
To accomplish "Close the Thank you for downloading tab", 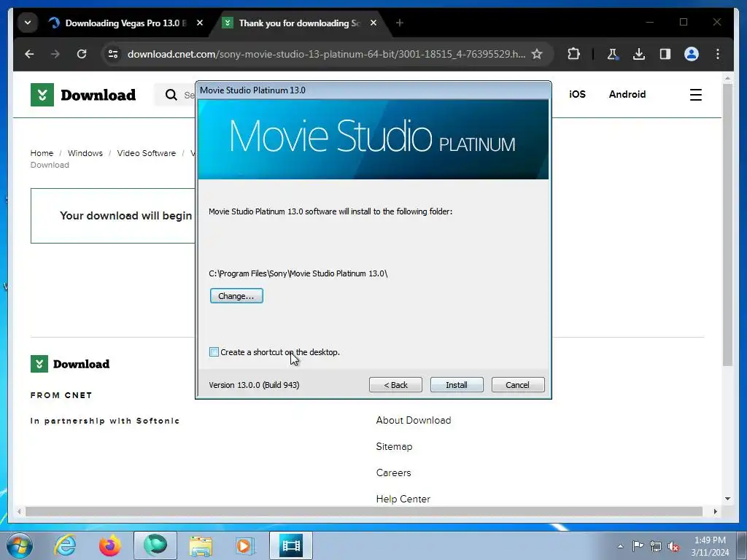I will pos(373,23).
